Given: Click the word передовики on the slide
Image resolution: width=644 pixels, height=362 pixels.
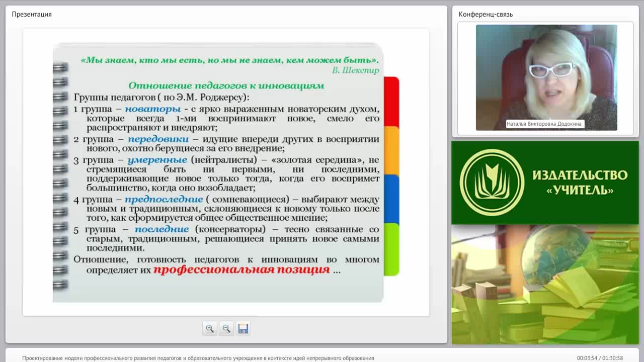Looking at the screenshot, I should [x=158, y=139].
